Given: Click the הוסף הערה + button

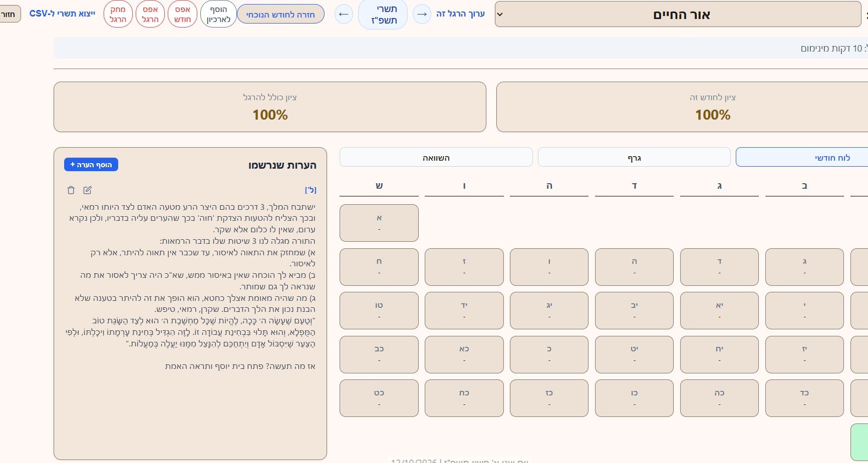Looking at the screenshot, I should pyautogui.click(x=91, y=165).
